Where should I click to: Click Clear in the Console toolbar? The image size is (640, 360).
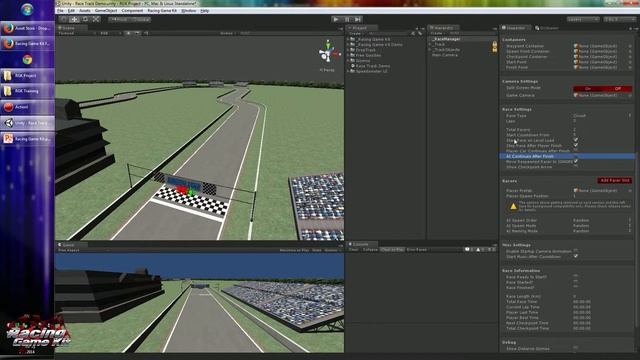coord(353,250)
